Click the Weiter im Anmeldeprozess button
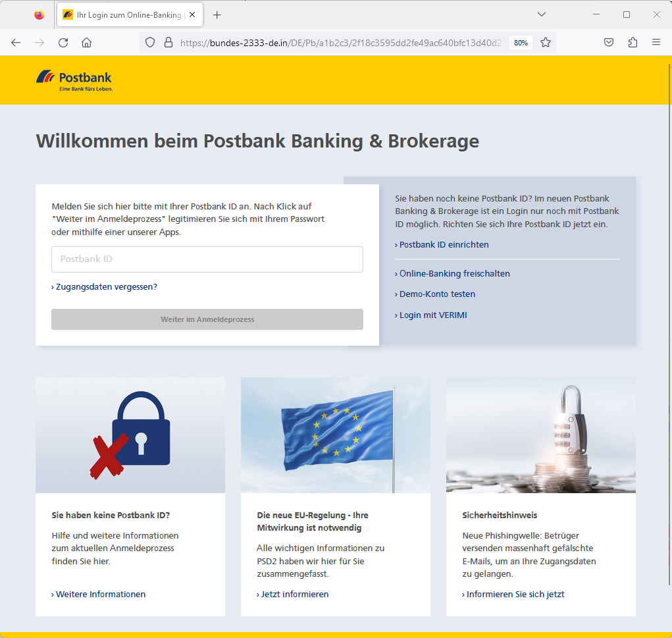 [x=207, y=319]
